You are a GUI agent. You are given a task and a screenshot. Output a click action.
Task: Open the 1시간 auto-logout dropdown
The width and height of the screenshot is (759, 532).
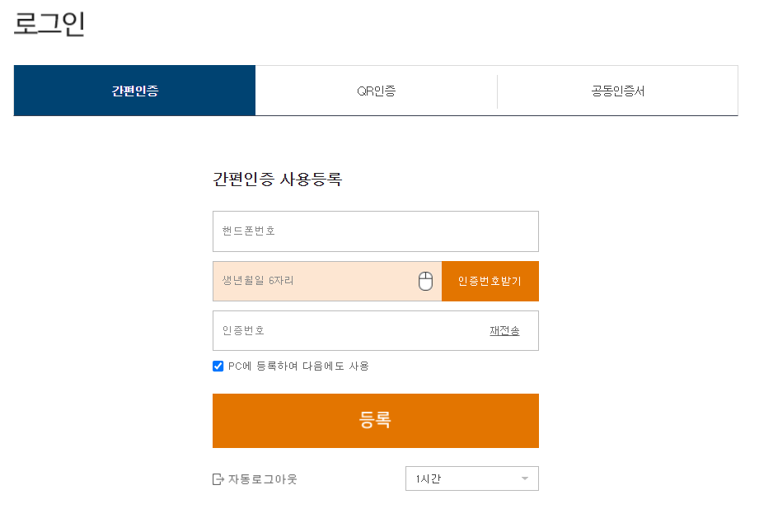coord(472,478)
